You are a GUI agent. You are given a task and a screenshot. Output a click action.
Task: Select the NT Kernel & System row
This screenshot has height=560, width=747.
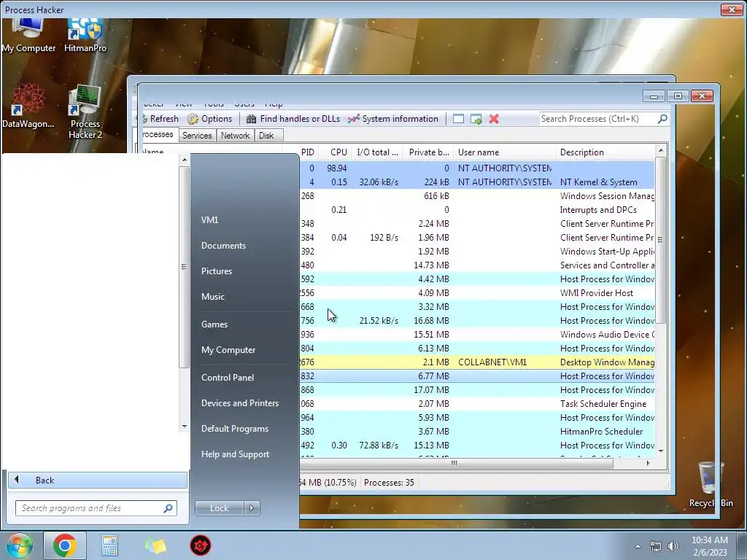point(477,182)
